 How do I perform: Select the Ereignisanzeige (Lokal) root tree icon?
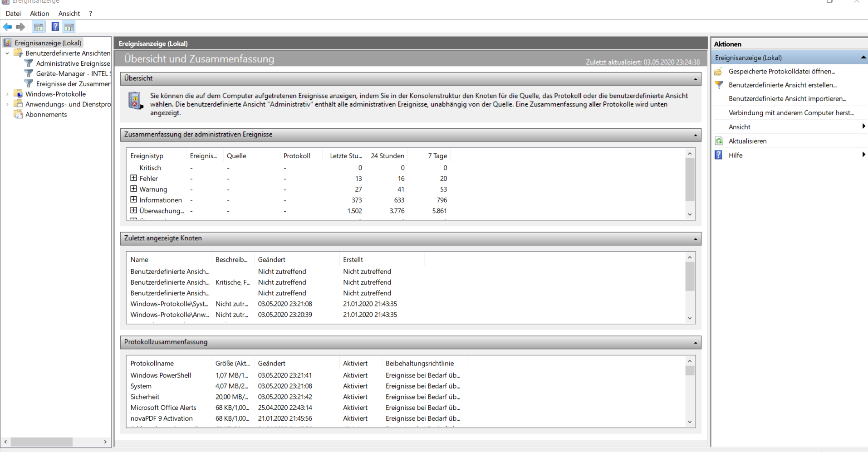click(x=8, y=43)
